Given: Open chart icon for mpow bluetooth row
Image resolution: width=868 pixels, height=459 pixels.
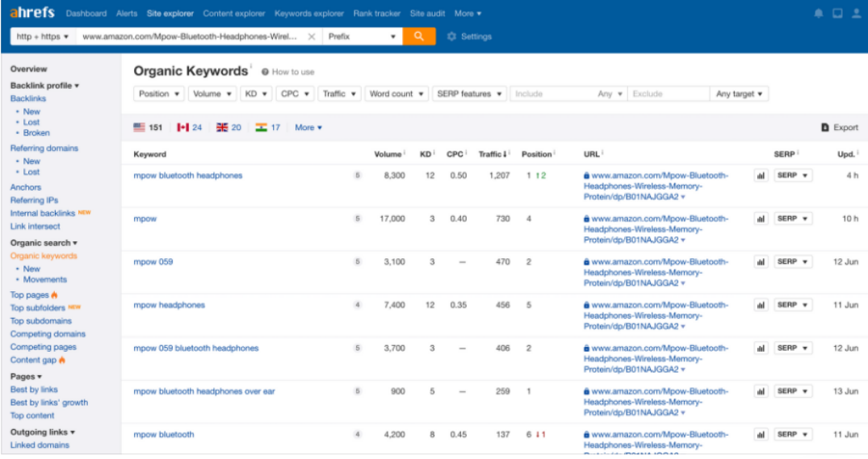Looking at the screenshot, I should [x=761, y=434].
